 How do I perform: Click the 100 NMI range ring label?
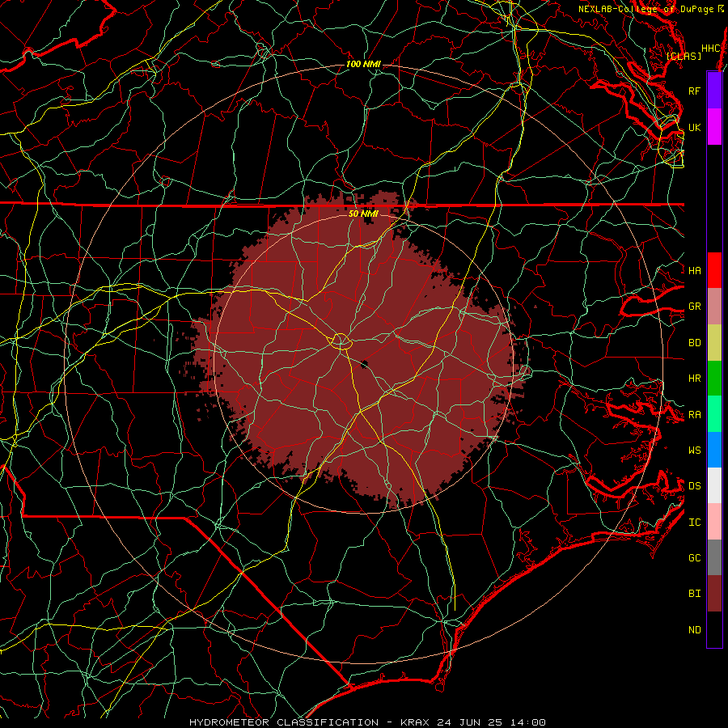363,64
